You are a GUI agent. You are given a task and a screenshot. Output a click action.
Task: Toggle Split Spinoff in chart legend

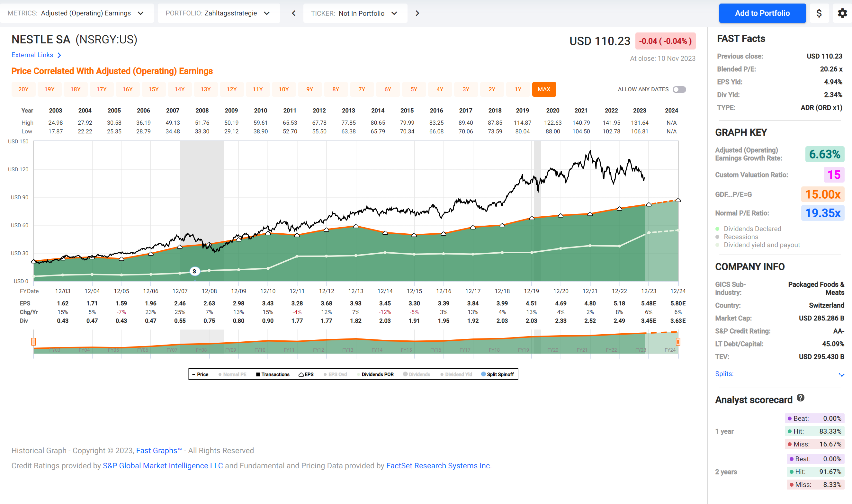click(x=498, y=374)
